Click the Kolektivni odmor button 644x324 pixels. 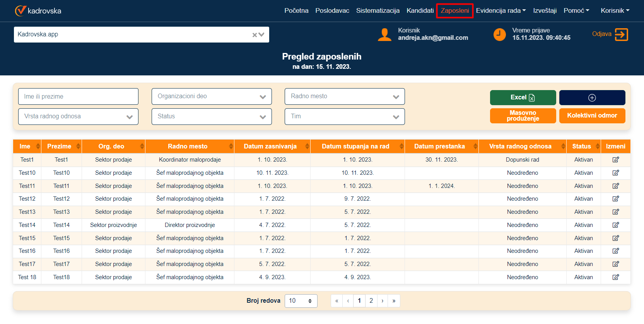click(592, 116)
